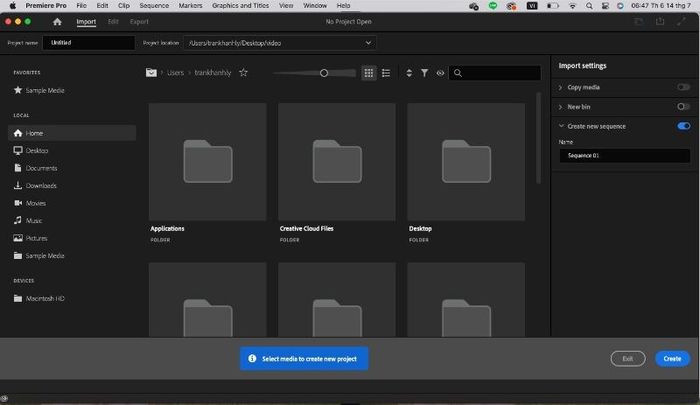Open Sample Media under Favorites
The height and width of the screenshot is (405, 700).
pyautogui.click(x=38, y=90)
